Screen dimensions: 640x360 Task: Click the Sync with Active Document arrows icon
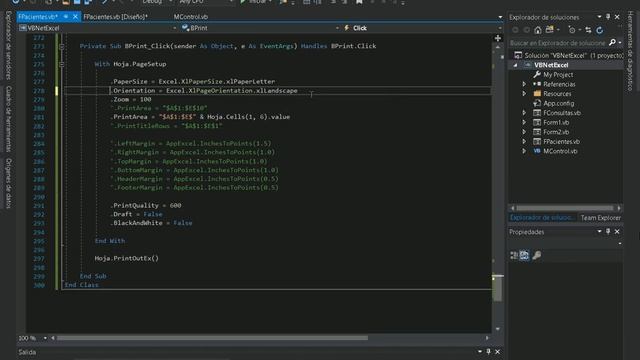(588, 30)
